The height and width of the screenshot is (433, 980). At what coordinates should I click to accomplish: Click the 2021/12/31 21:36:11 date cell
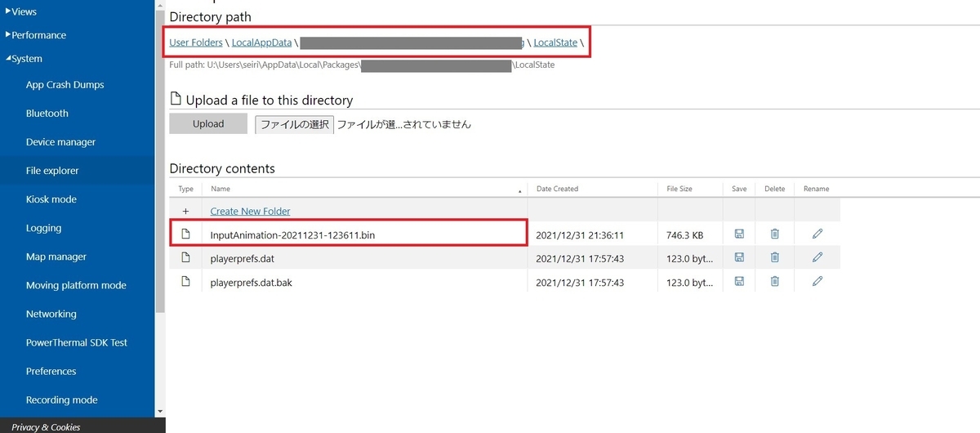point(580,234)
